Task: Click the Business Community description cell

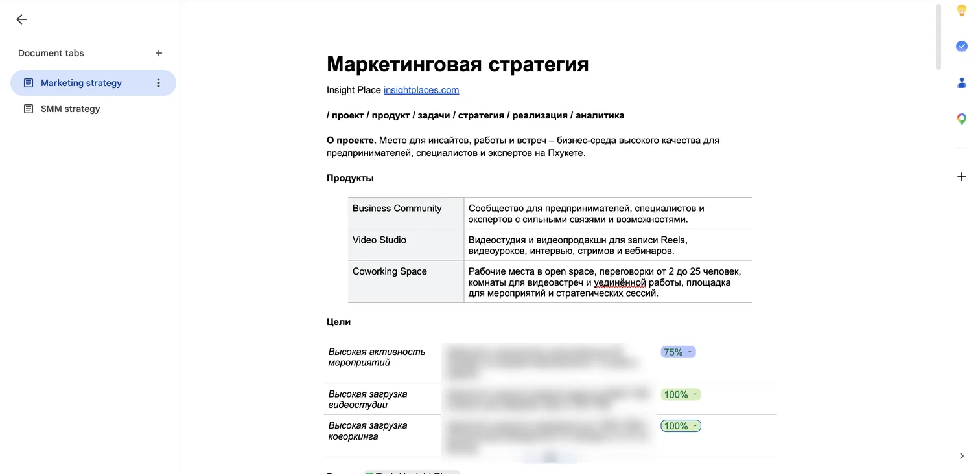Action: tap(608, 213)
